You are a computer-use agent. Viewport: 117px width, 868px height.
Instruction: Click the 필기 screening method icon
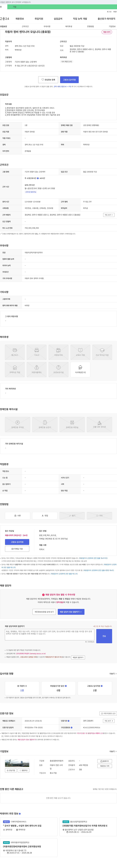point(72,516)
